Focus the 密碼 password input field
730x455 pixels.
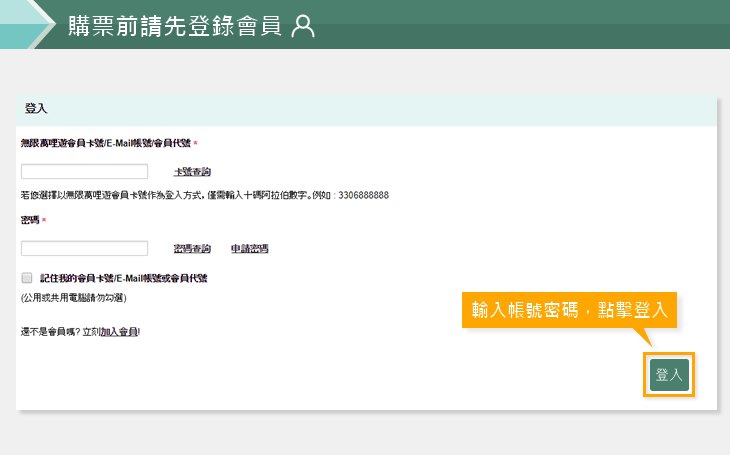click(x=84, y=248)
